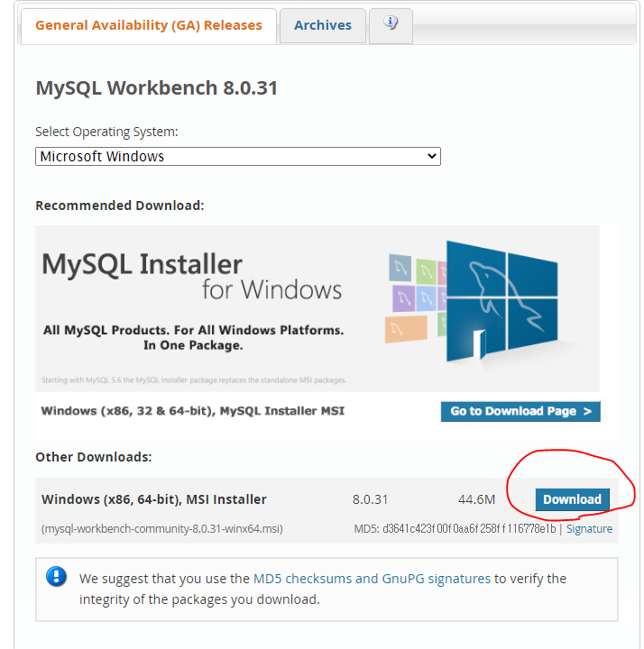Click the Recommended Download label
The image size is (644, 649).
[x=120, y=206]
